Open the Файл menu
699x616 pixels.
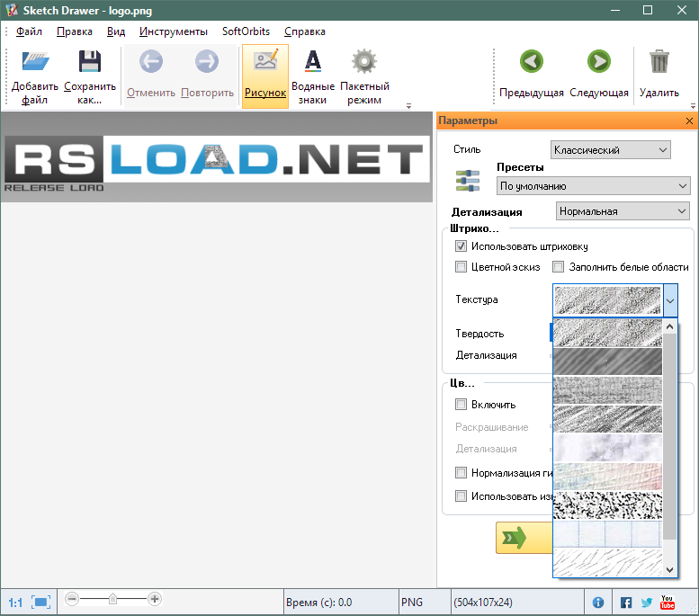pos(29,31)
